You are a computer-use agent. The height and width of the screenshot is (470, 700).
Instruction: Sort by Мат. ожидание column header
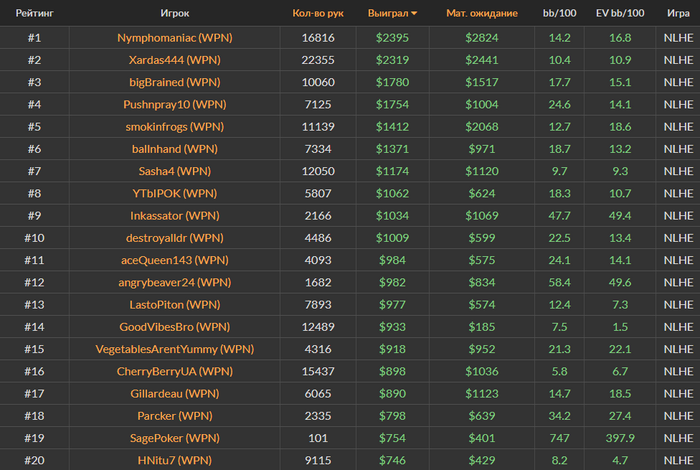(x=482, y=13)
